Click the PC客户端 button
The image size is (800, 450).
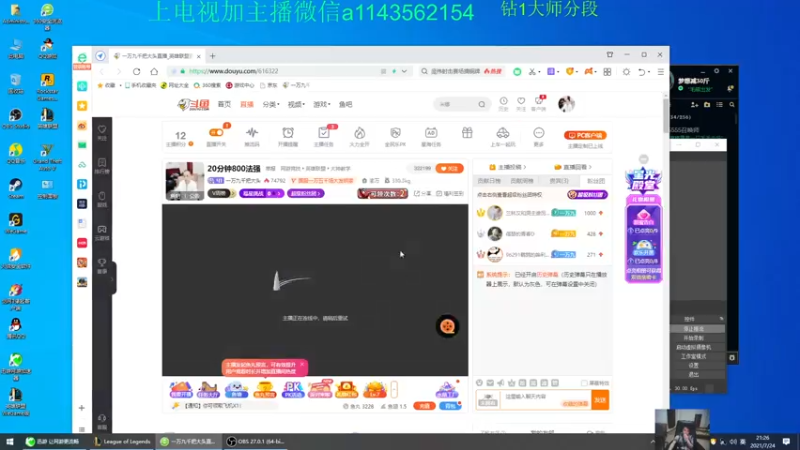pyautogui.click(x=585, y=135)
